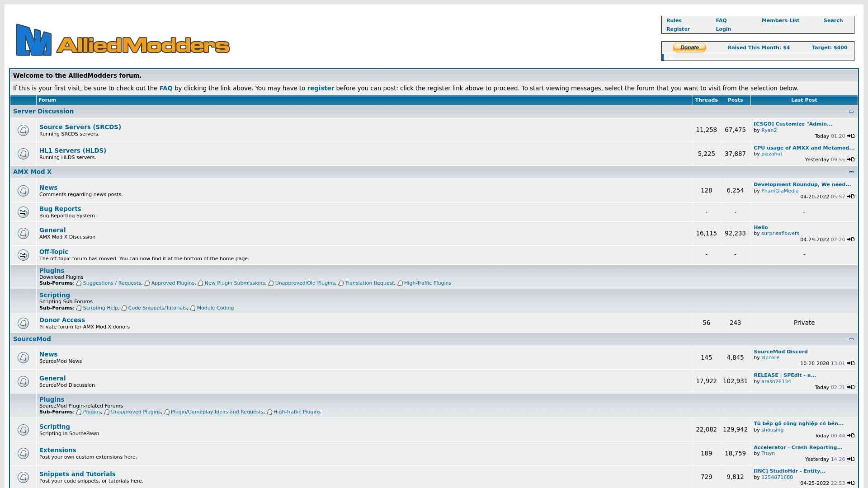Open the Rules page

point(674,20)
